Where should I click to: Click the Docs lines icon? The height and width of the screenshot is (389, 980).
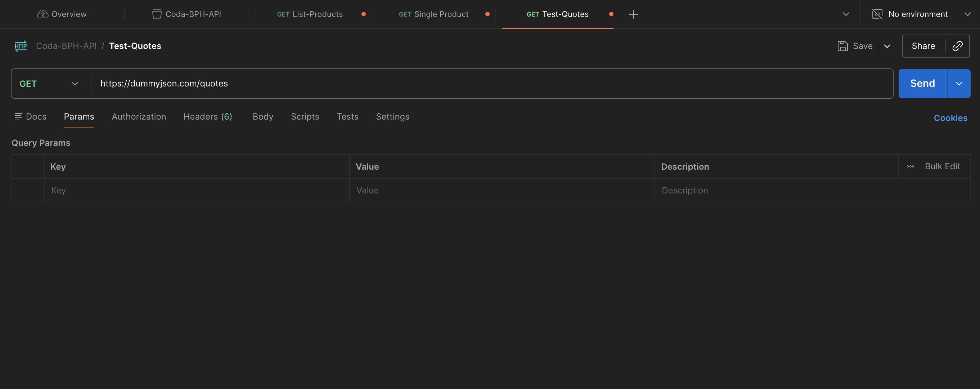click(18, 116)
